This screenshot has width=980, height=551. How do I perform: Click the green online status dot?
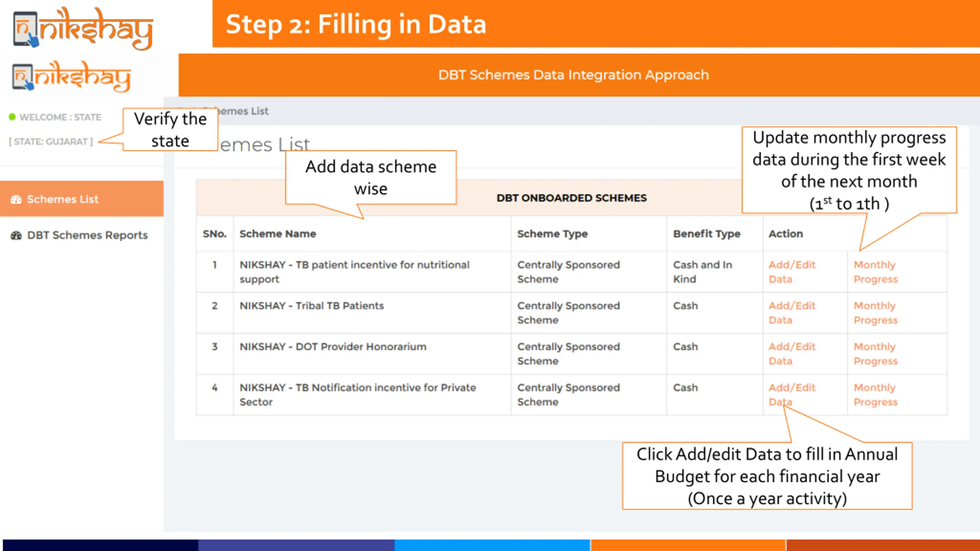pyautogui.click(x=12, y=117)
